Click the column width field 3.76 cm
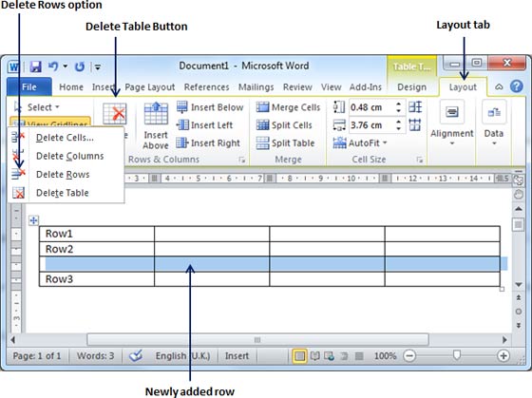 371,124
